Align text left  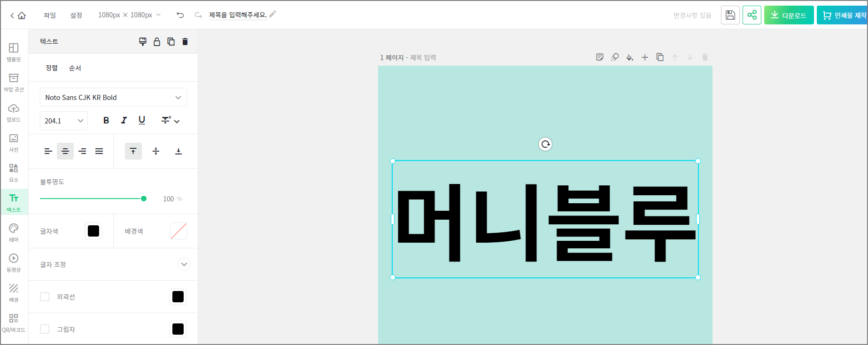click(x=48, y=151)
